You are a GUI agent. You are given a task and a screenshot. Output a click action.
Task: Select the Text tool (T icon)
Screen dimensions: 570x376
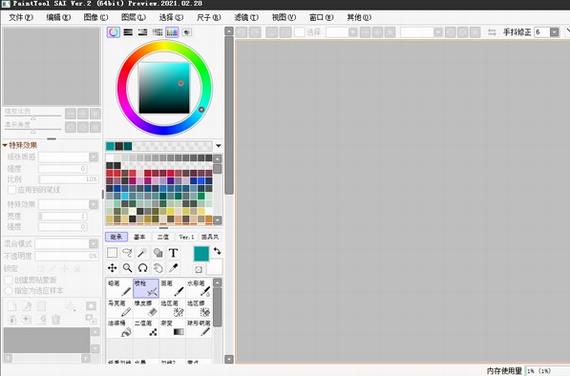pyautogui.click(x=173, y=252)
